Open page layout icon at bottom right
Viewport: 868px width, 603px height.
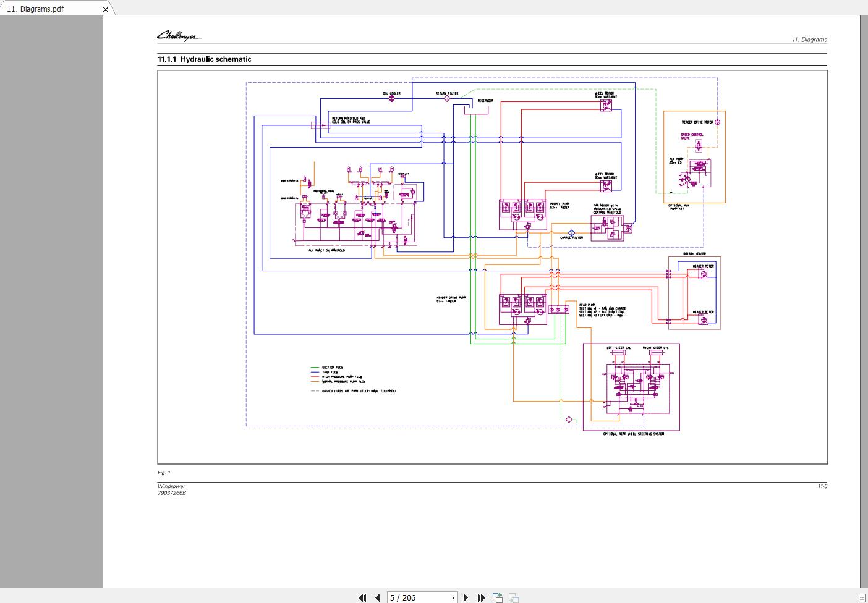click(862, 597)
